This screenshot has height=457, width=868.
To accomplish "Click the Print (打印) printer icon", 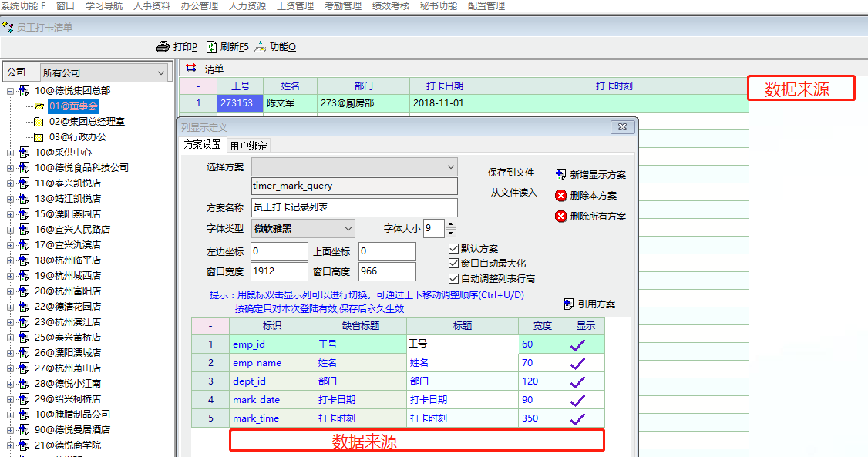I will click(163, 47).
